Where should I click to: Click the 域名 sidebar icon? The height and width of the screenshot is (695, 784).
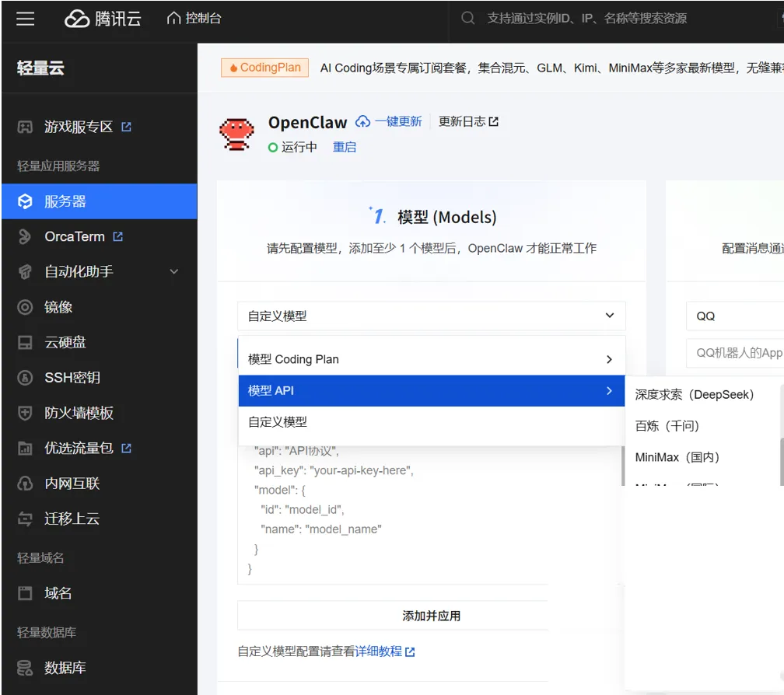[x=25, y=593]
